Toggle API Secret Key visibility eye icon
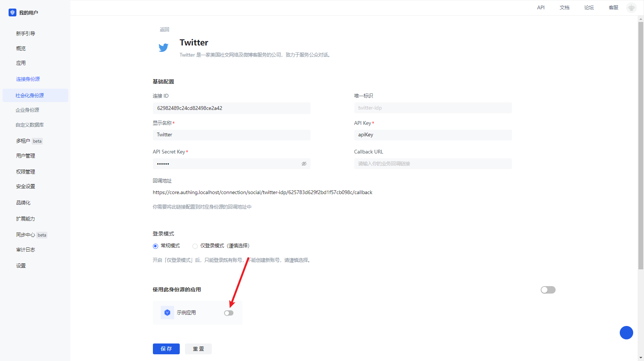The width and height of the screenshot is (644, 361). [304, 164]
